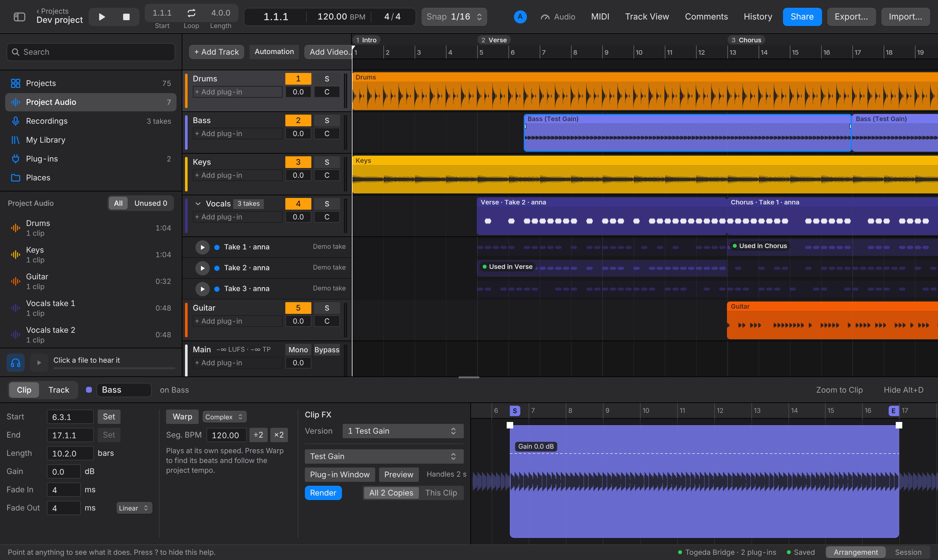
Task: Click the Export... button
Action: tap(851, 17)
